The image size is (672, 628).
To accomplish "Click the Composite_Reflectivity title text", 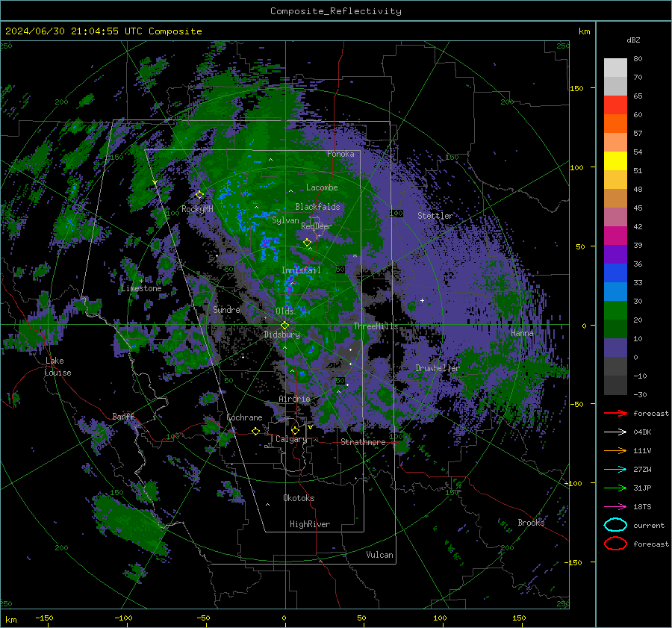I will coord(336,11).
